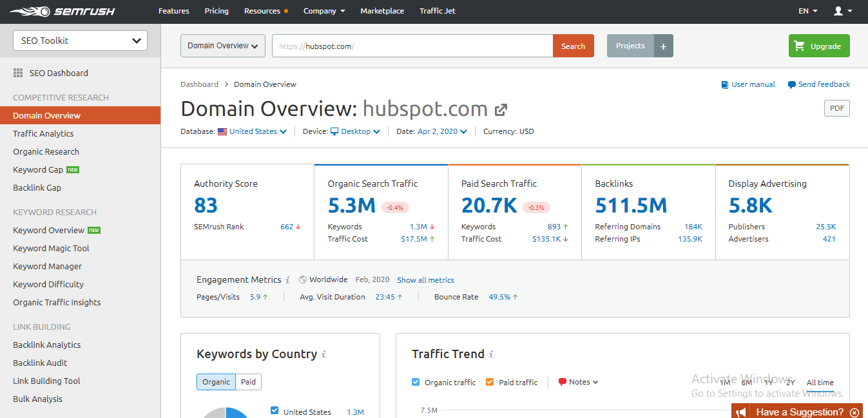The image size is (868, 418).
Task: Click the Keywords by Country info icon
Action: pyautogui.click(x=323, y=354)
